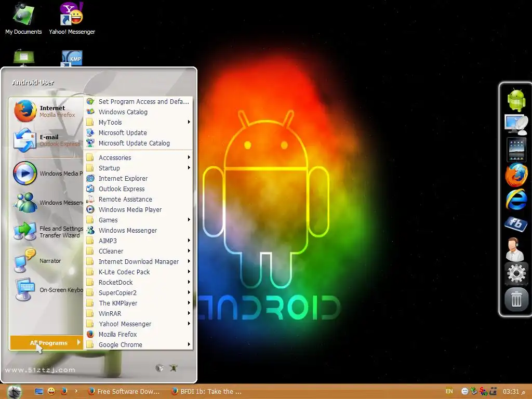This screenshot has height=399, width=532.
Task: Click Show Desktop quick launch icon
Action: coord(39,392)
